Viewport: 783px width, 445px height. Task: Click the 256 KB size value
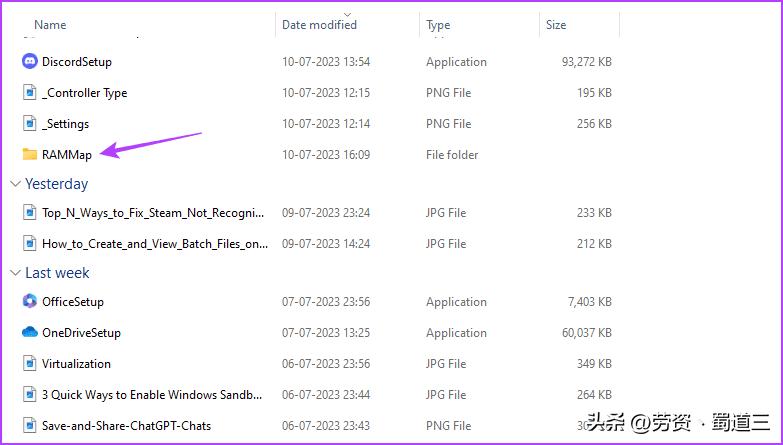(x=594, y=124)
